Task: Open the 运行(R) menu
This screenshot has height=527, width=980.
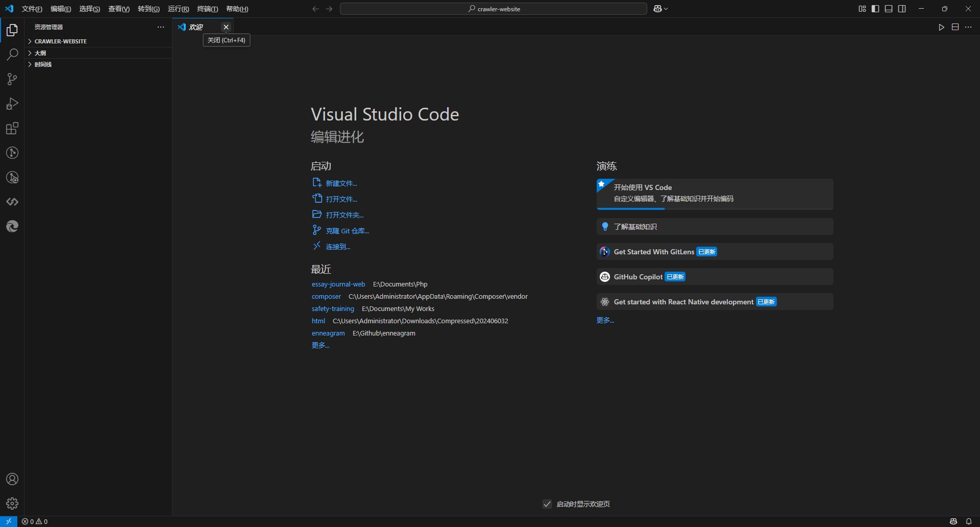Action: [178, 9]
